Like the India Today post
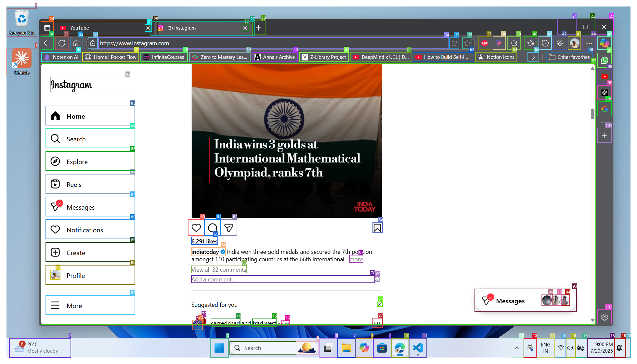The width and height of the screenshot is (637, 364). (x=196, y=228)
